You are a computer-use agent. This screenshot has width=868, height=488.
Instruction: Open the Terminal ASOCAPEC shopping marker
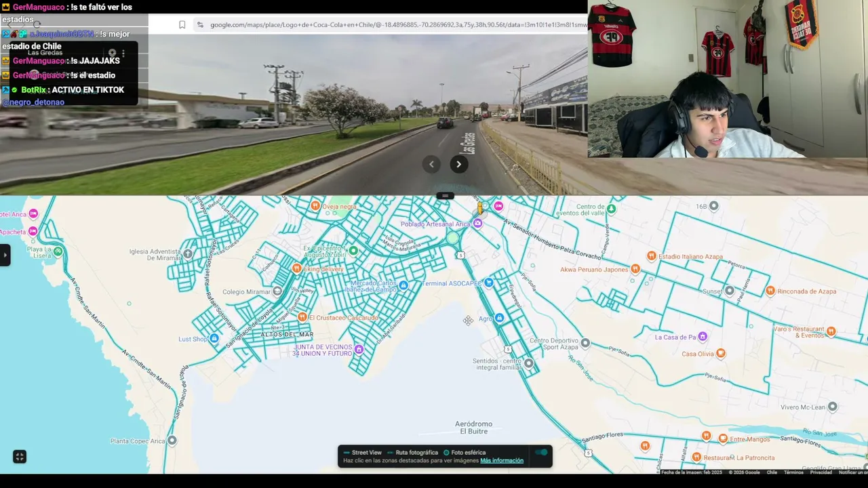pos(488,283)
